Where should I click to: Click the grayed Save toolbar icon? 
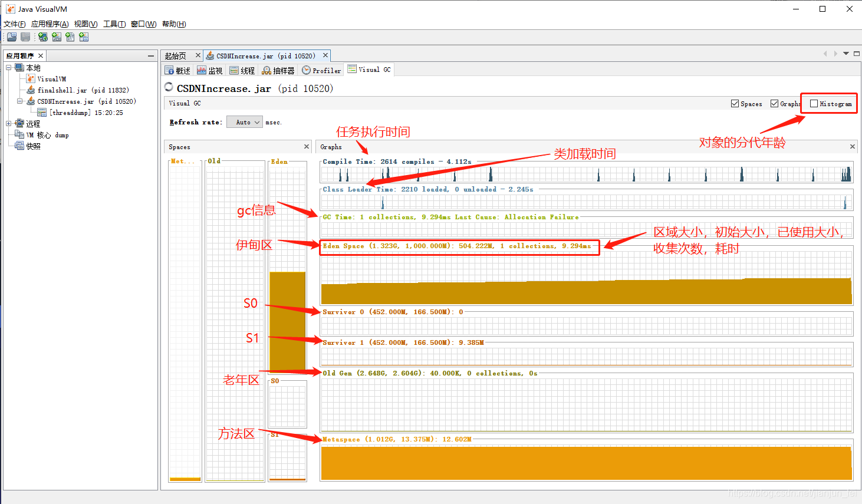(x=25, y=37)
